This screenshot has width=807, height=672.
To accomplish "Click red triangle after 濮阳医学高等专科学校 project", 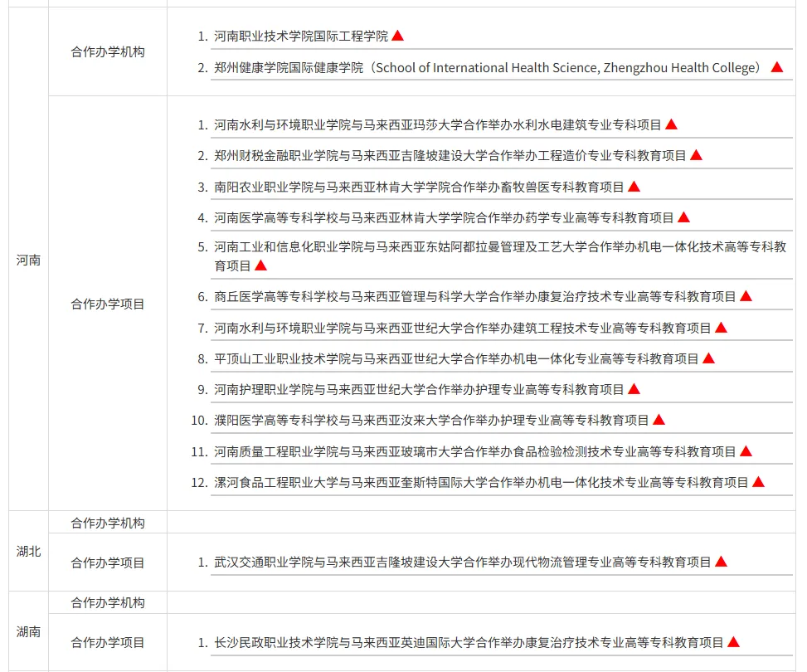I will 659,420.
